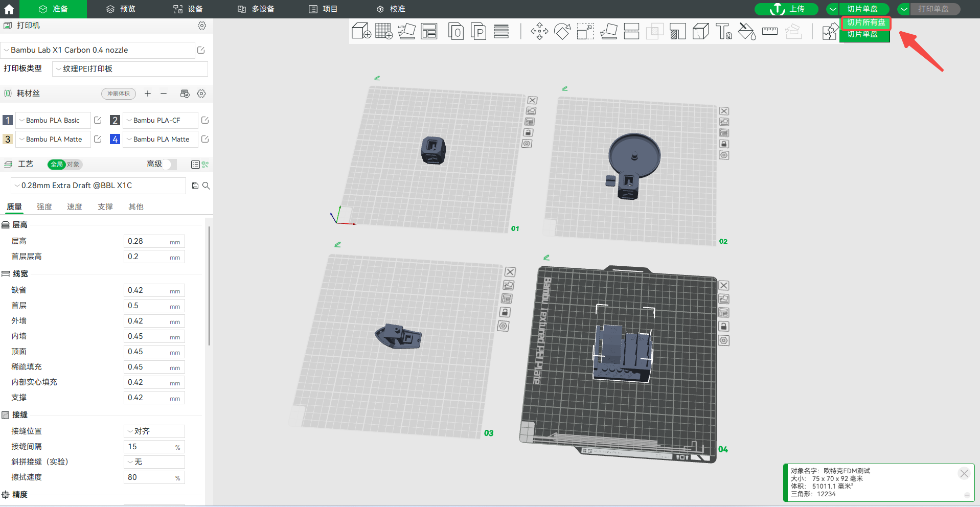980x507 pixels.
Task: Open the Assembly view puzzle icon
Action: 830,31
